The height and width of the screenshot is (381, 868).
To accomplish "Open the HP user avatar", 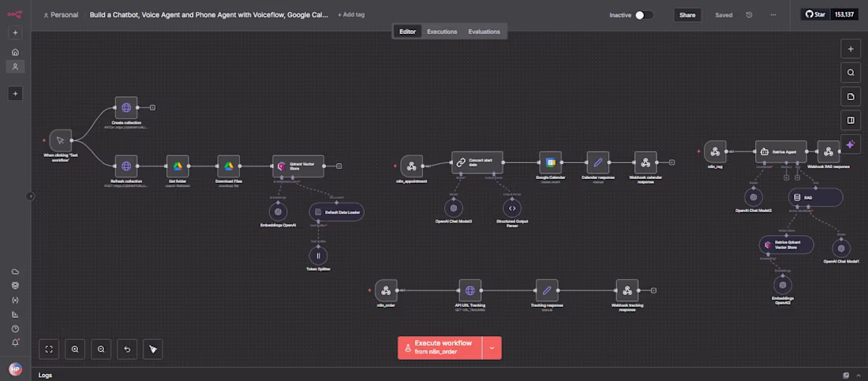I will coord(15,369).
